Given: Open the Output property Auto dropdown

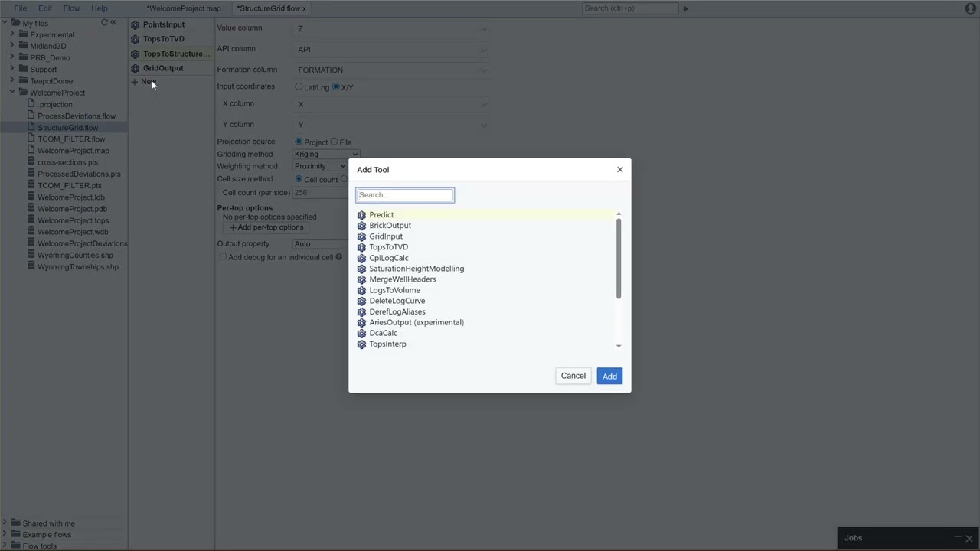Looking at the screenshot, I should pyautogui.click(x=321, y=244).
